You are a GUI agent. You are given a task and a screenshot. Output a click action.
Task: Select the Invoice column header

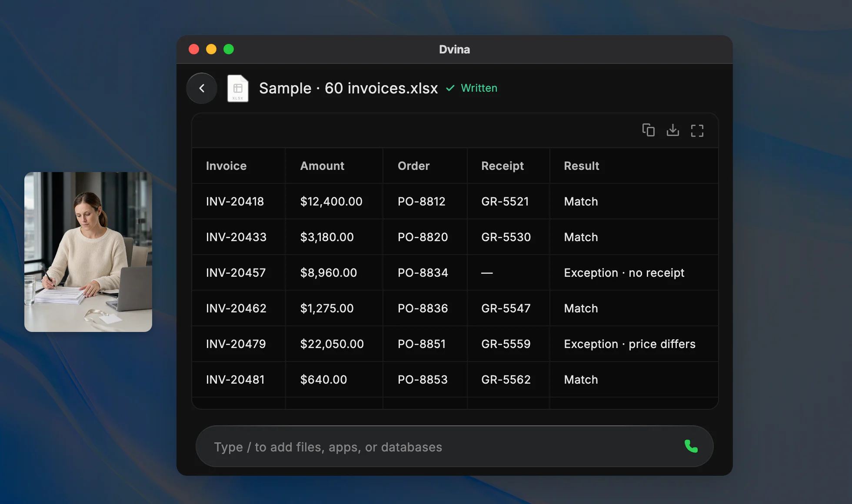tap(226, 166)
